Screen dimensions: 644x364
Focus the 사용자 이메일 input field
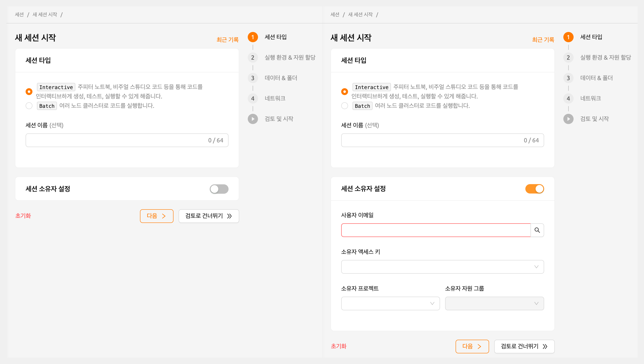(436, 230)
